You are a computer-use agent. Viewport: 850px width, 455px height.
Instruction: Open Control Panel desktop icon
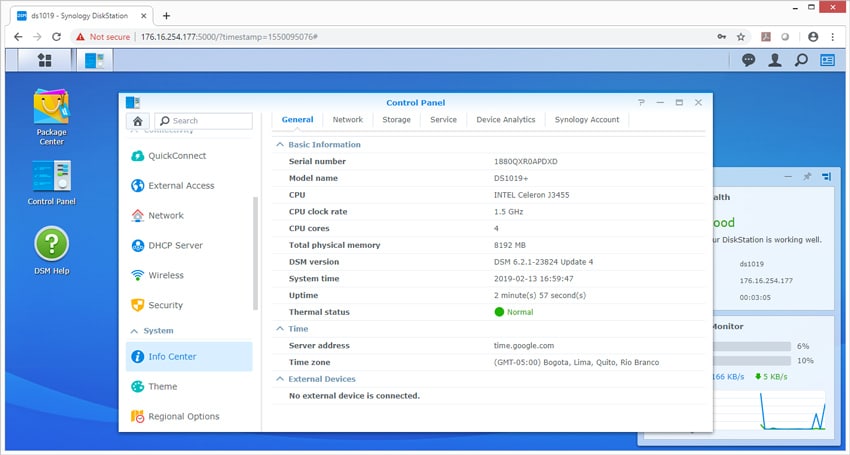pos(51,183)
